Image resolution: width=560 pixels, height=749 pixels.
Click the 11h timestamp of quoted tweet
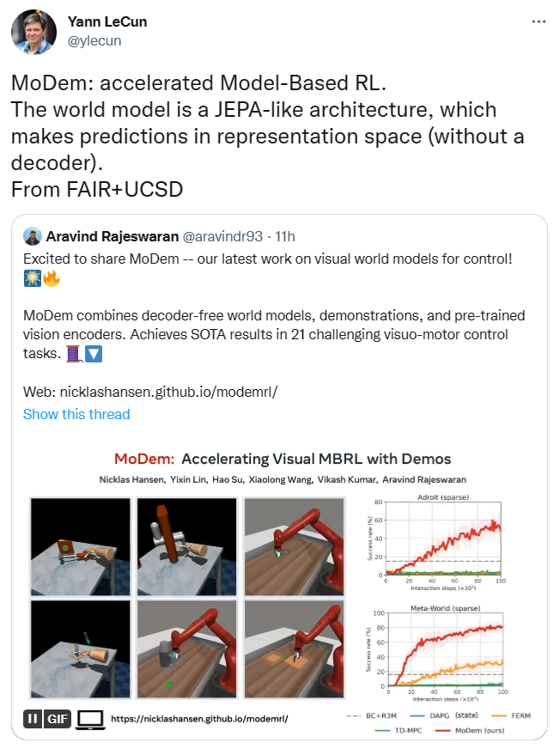(x=284, y=237)
